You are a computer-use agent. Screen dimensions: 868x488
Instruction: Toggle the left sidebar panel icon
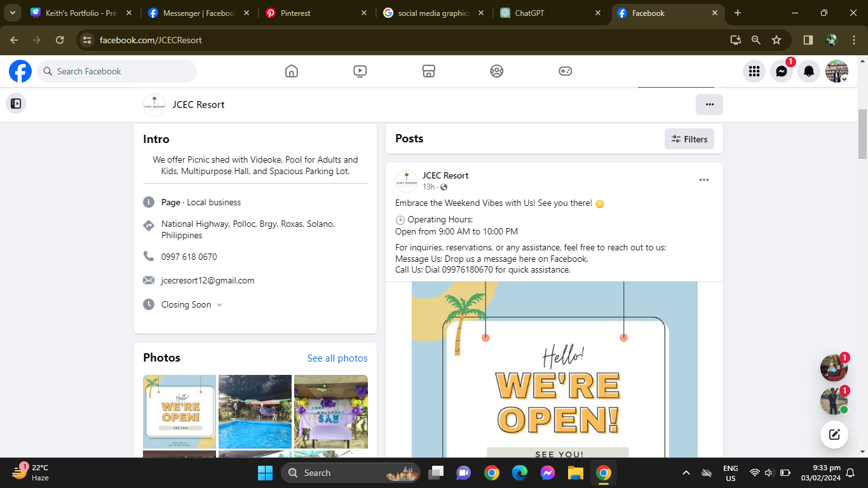coord(16,103)
